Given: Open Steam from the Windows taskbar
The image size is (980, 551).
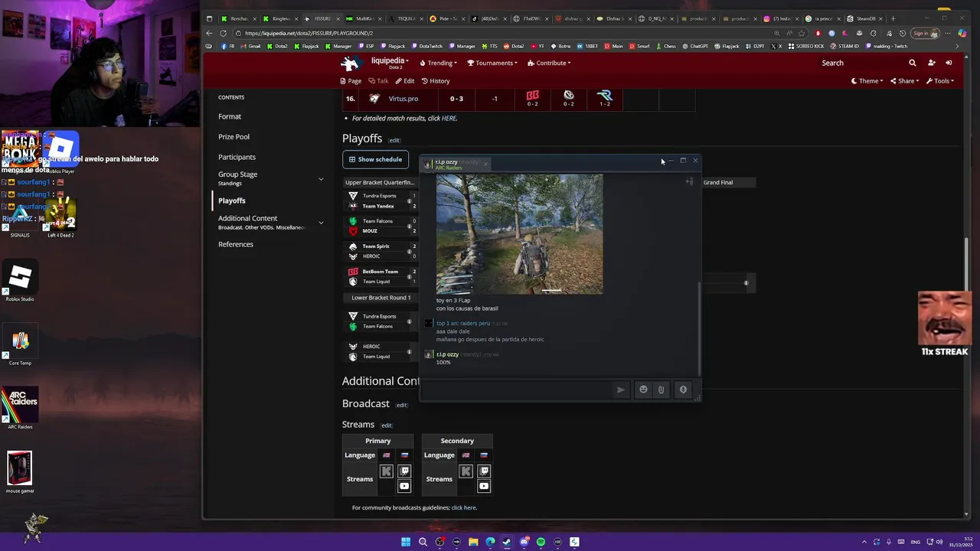Looking at the screenshot, I should 507,542.
